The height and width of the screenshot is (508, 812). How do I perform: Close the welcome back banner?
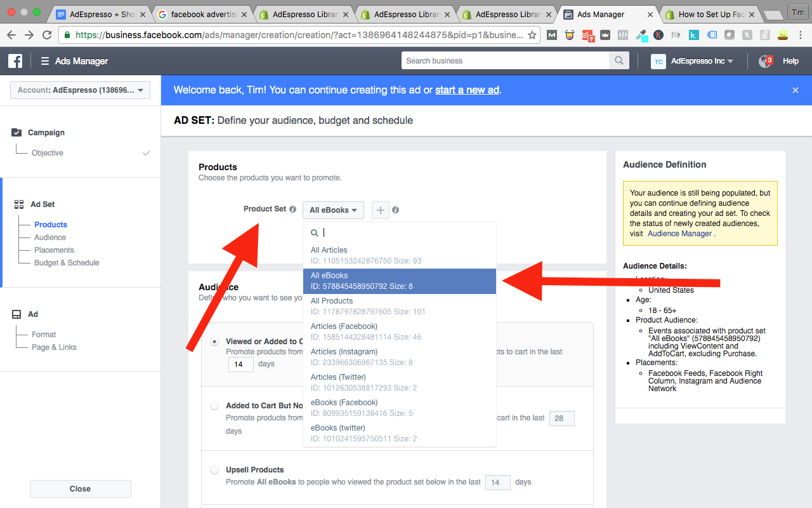[x=796, y=90]
